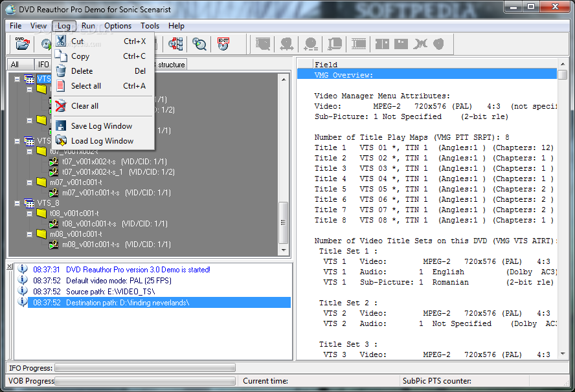
Task: Click clip icon of m07_v001c001-t-s
Action: [54, 192]
